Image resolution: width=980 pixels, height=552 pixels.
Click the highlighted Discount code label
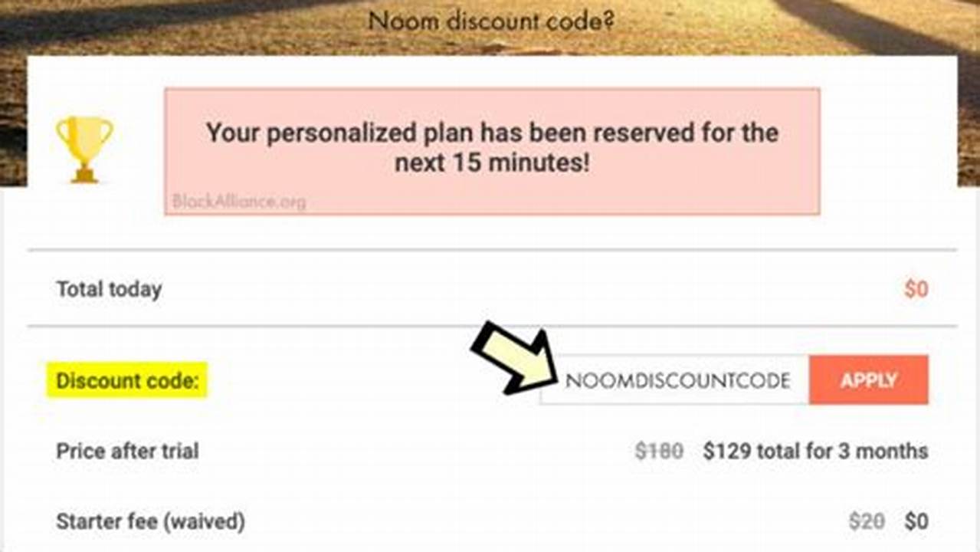click(126, 380)
